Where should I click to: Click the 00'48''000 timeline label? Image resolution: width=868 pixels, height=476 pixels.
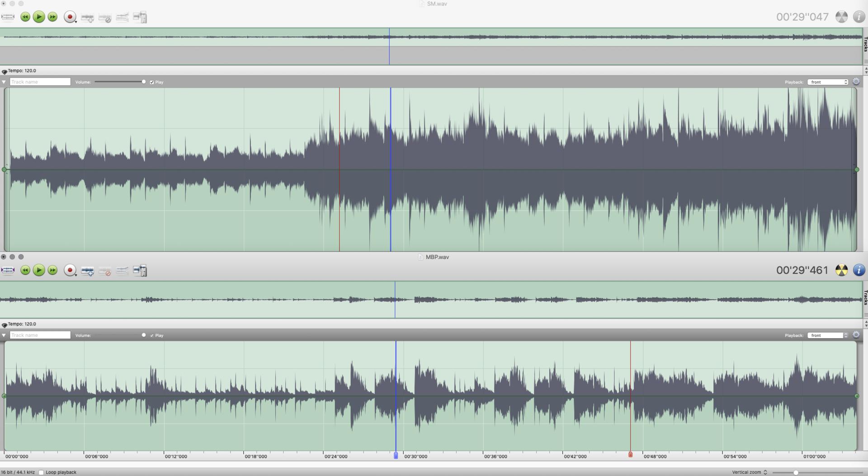coord(655,457)
